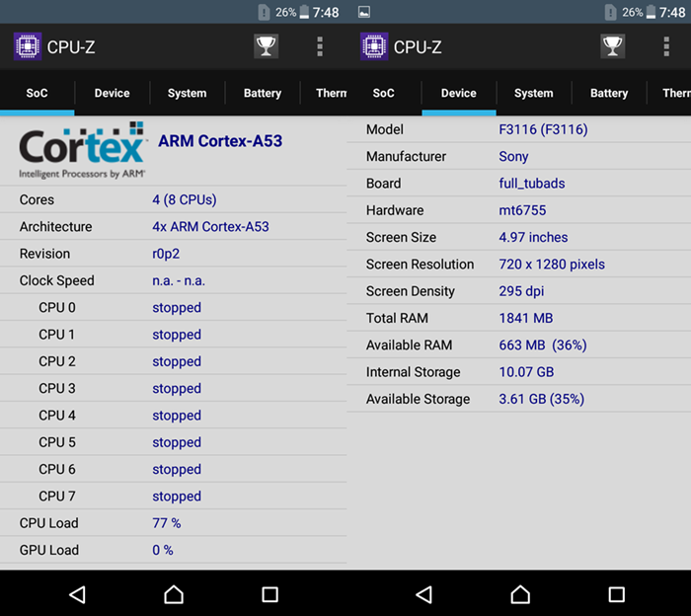Tap ARM Cortex-A53 heading text
This screenshot has height=616, width=691.
click(x=220, y=141)
